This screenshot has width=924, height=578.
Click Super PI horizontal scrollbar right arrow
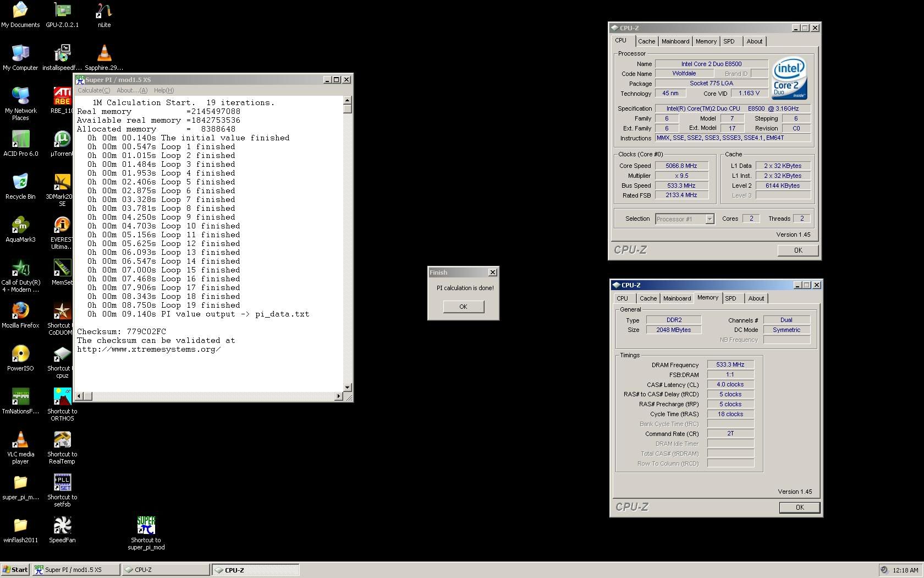pos(338,396)
